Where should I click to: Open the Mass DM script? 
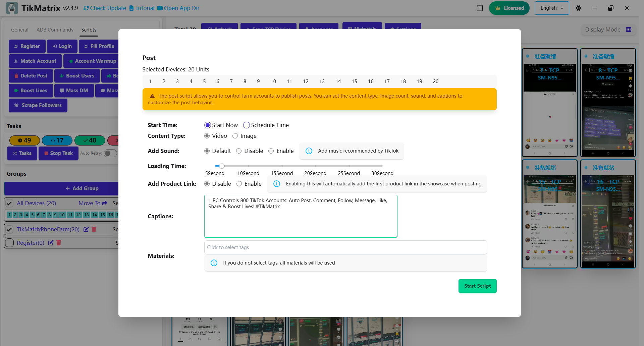click(74, 91)
